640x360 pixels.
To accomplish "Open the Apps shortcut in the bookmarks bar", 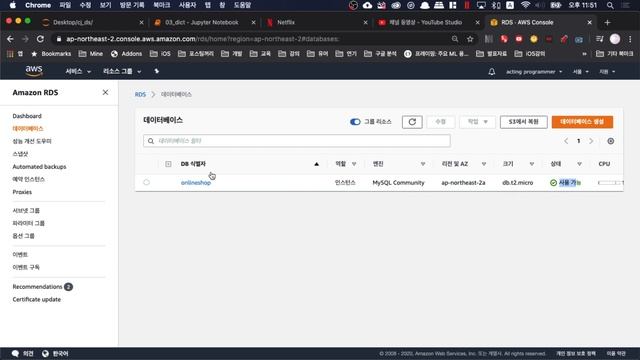I will pyautogui.click(x=10, y=53).
